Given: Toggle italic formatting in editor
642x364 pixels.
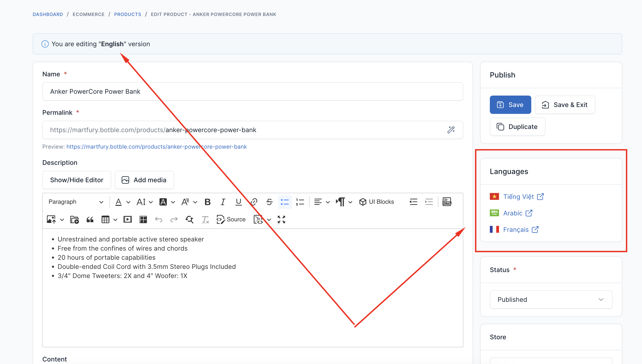Looking at the screenshot, I should click(x=223, y=202).
